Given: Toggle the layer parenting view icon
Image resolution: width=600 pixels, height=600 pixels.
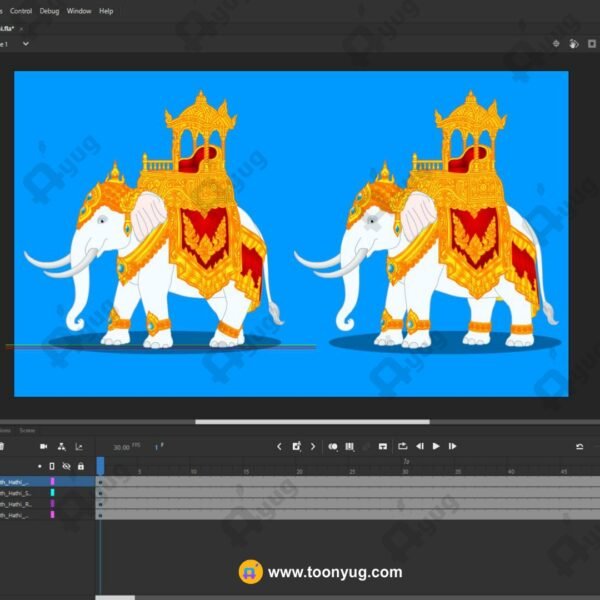Looking at the screenshot, I should click(62, 447).
